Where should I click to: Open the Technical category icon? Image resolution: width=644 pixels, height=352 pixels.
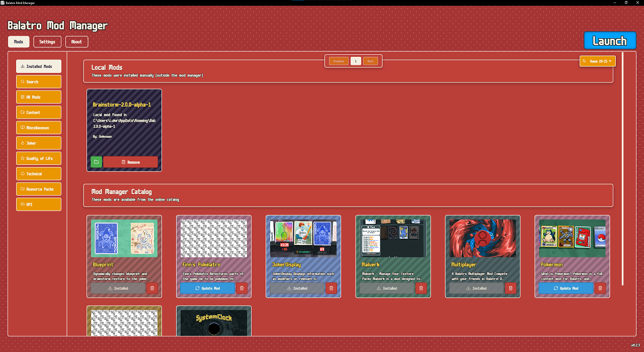point(23,173)
